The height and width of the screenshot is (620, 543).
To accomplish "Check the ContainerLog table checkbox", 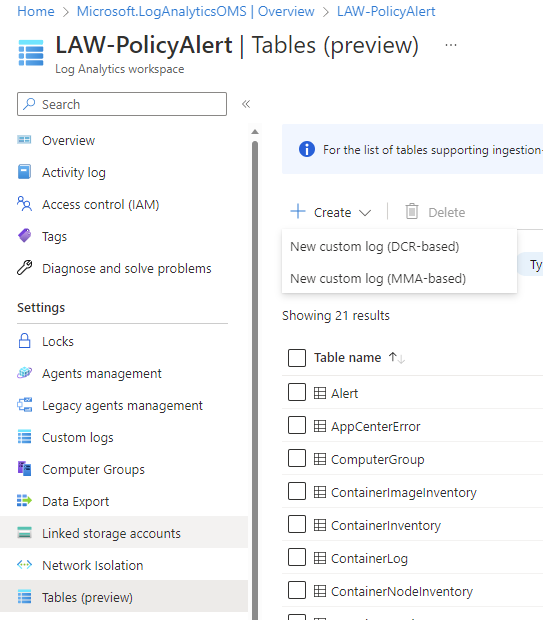I will [x=297, y=557].
